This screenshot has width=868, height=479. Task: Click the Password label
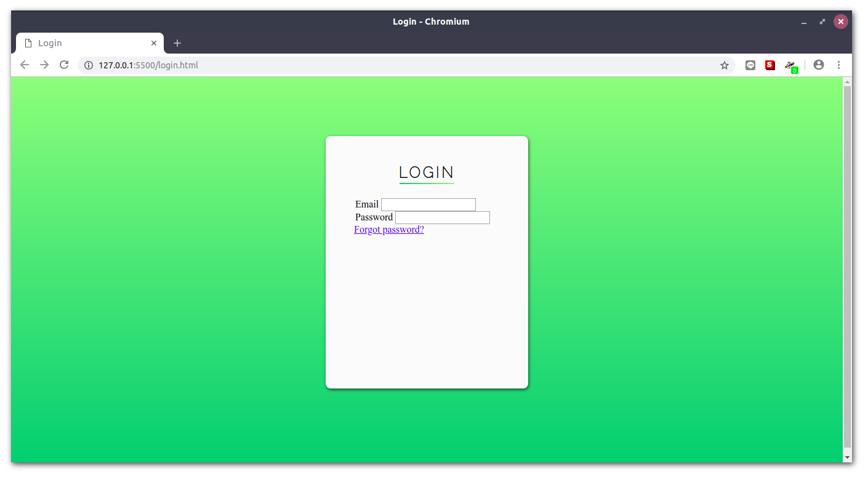click(374, 217)
